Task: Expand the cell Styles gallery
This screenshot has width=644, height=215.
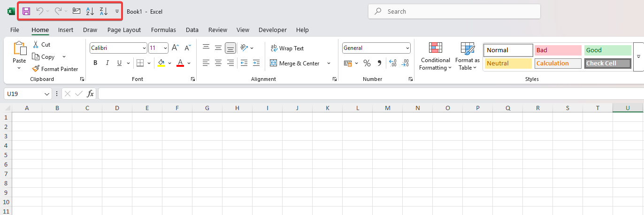Action: point(638,56)
